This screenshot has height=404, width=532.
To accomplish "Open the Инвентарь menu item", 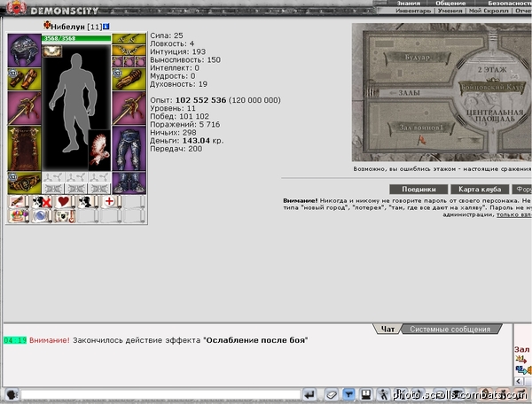I will (x=413, y=11).
